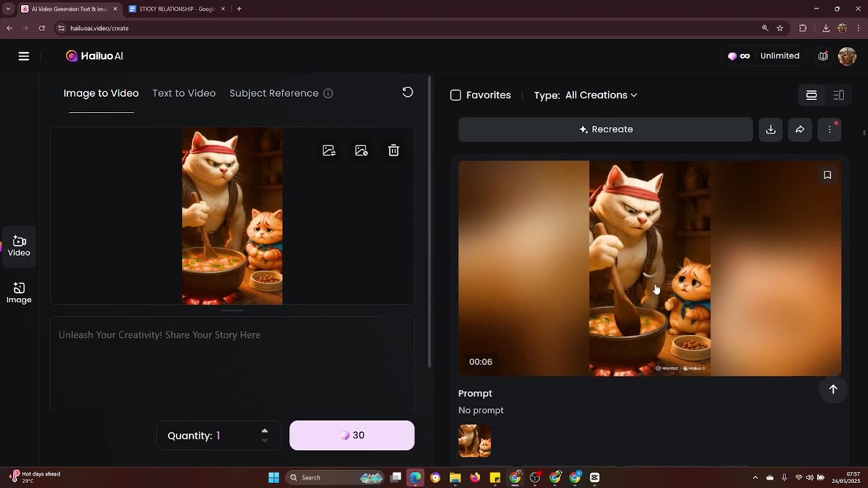Click the No prompt text
The height and width of the screenshot is (488, 868).
(x=481, y=411)
